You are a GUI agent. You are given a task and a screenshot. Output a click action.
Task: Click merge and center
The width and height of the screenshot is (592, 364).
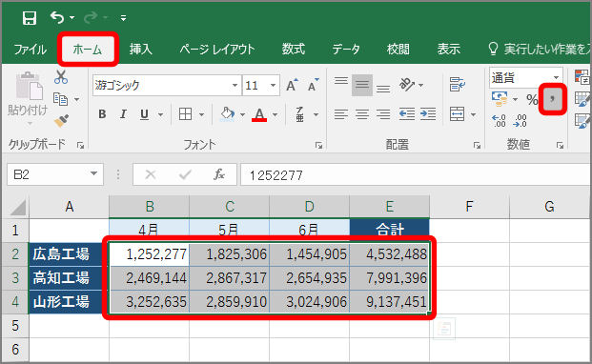click(x=458, y=114)
